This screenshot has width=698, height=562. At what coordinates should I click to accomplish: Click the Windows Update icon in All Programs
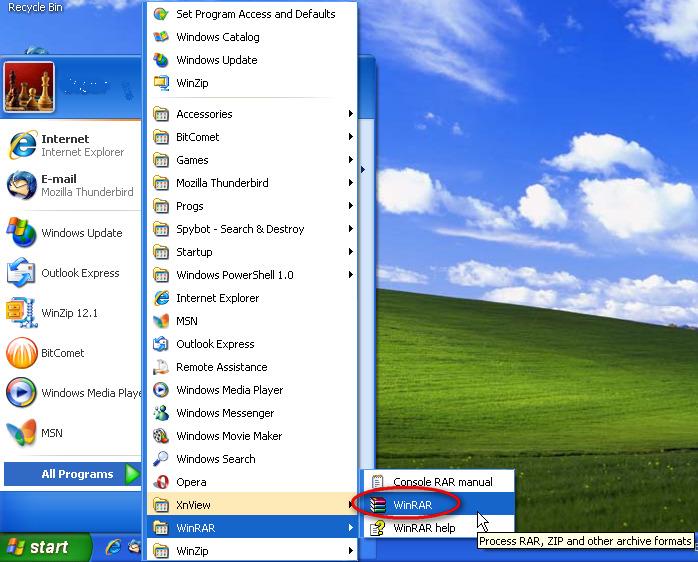(161, 60)
